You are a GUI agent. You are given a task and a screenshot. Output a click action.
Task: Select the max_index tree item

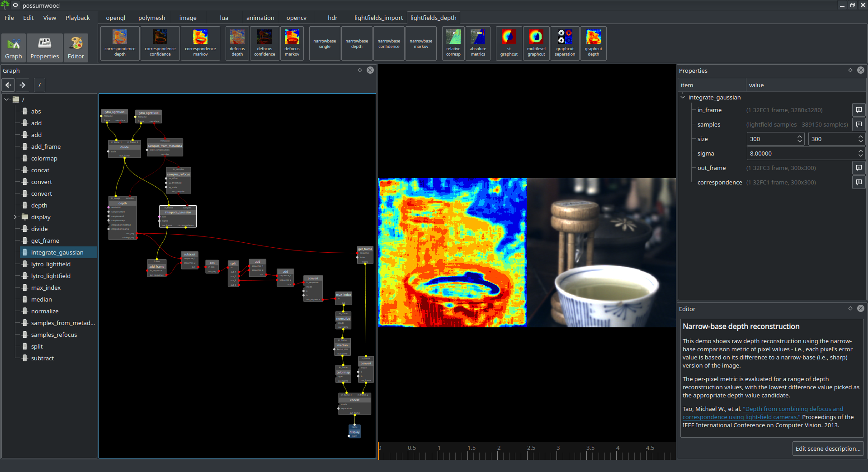[x=46, y=288]
